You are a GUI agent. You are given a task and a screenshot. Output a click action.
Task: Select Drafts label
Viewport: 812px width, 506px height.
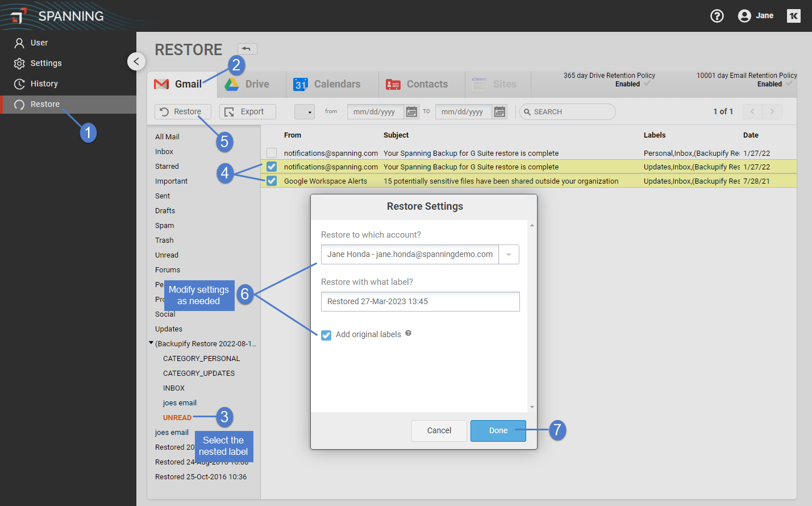(x=165, y=210)
